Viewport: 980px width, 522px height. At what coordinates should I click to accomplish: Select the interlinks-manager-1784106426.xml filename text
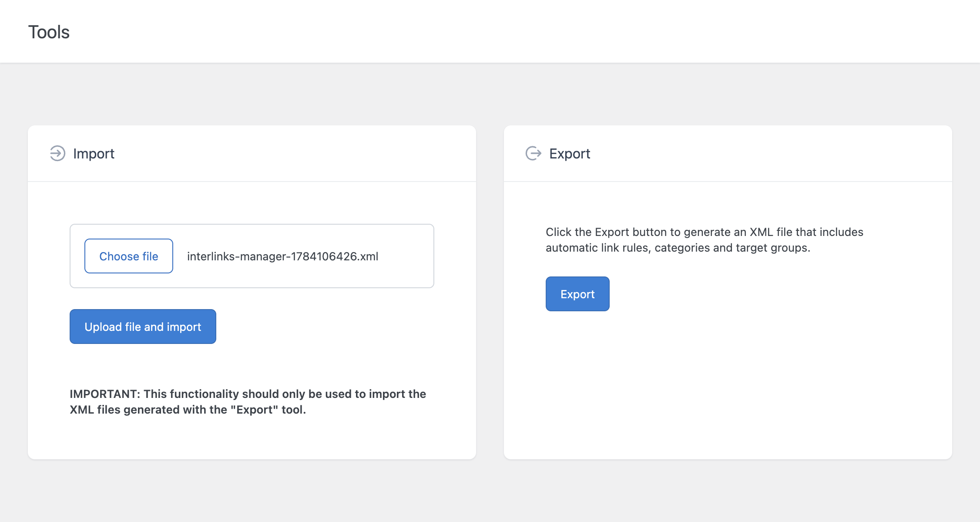(282, 256)
